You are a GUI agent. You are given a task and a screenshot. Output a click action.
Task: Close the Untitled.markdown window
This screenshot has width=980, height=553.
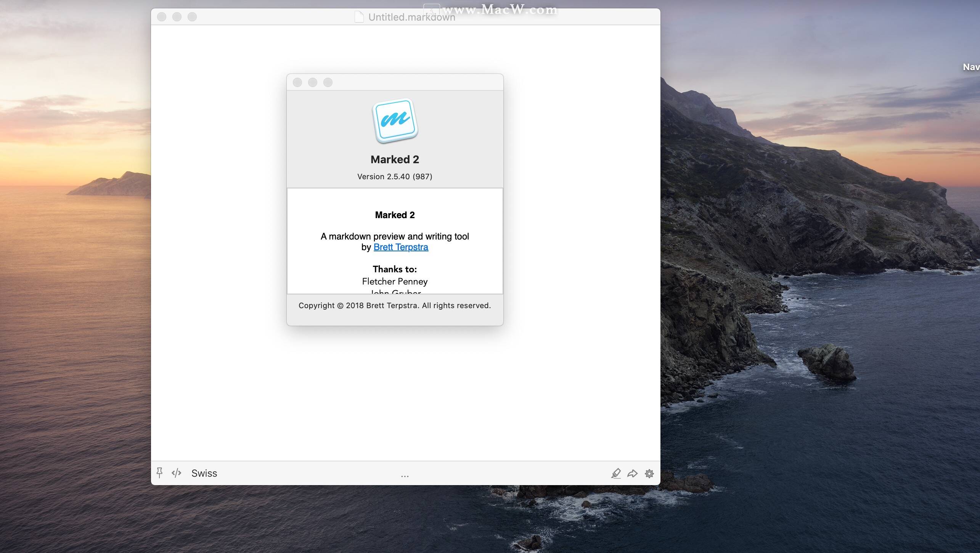pyautogui.click(x=162, y=17)
